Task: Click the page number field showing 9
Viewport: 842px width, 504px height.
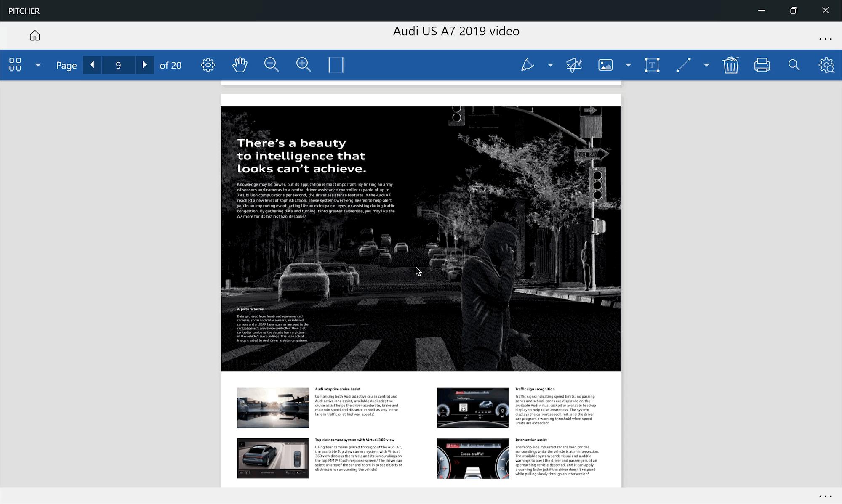Action: [118, 65]
